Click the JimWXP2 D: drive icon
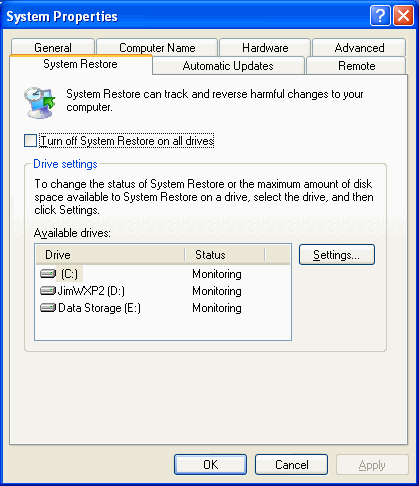 [x=48, y=291]
